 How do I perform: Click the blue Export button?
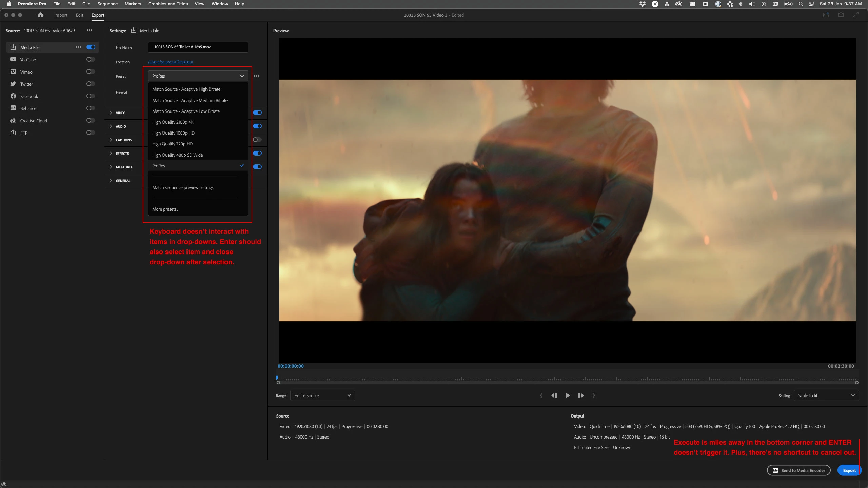849,470
